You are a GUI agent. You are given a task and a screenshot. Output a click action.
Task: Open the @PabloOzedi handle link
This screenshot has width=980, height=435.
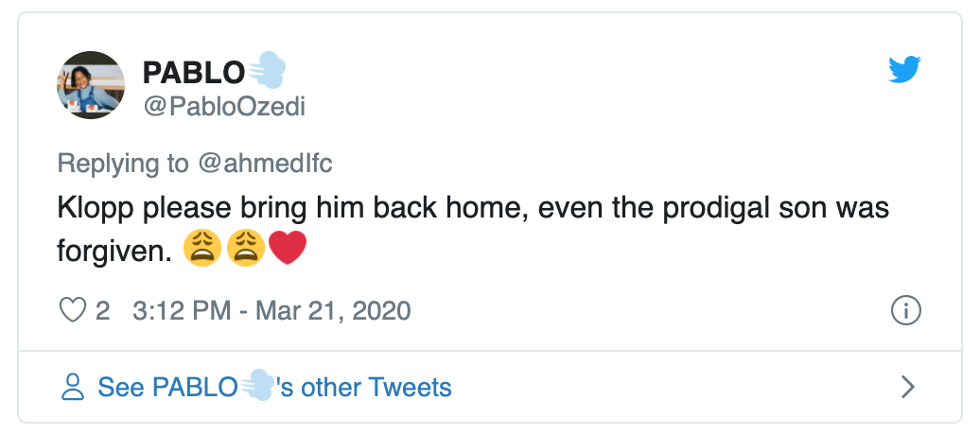pyautogui.click(x=223, y=106)
